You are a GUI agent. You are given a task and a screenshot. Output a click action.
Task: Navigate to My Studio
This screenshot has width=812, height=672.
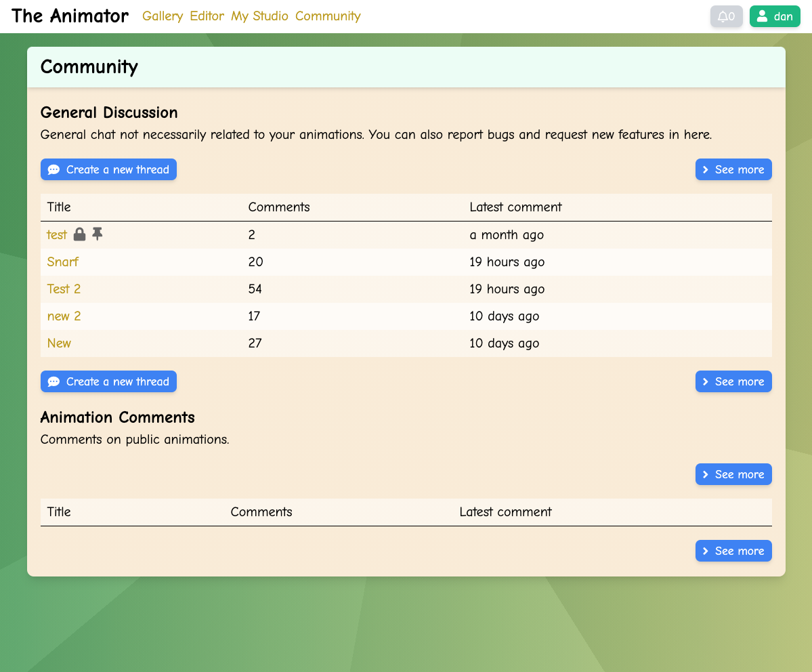click(x=259, y=16)
